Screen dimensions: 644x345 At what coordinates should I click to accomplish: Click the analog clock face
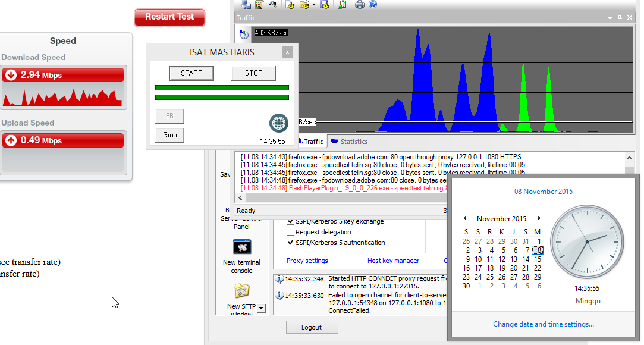[x=587, y=242]
